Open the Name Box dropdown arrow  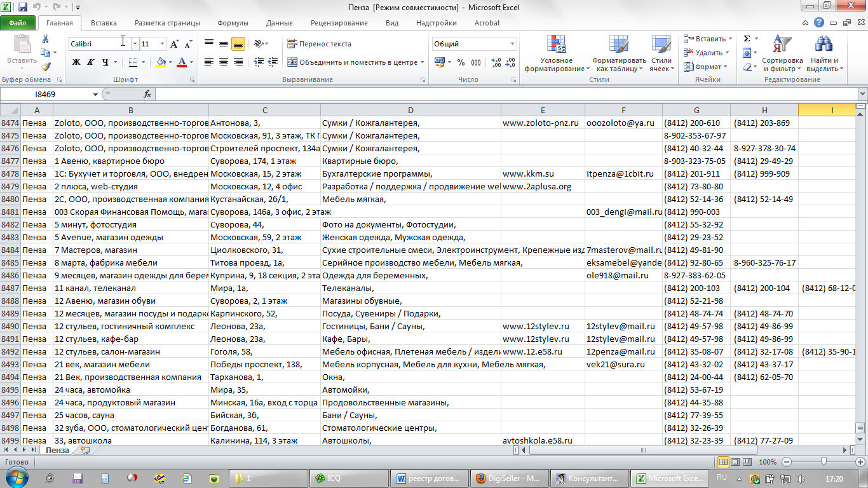click(x=96, y=94)
